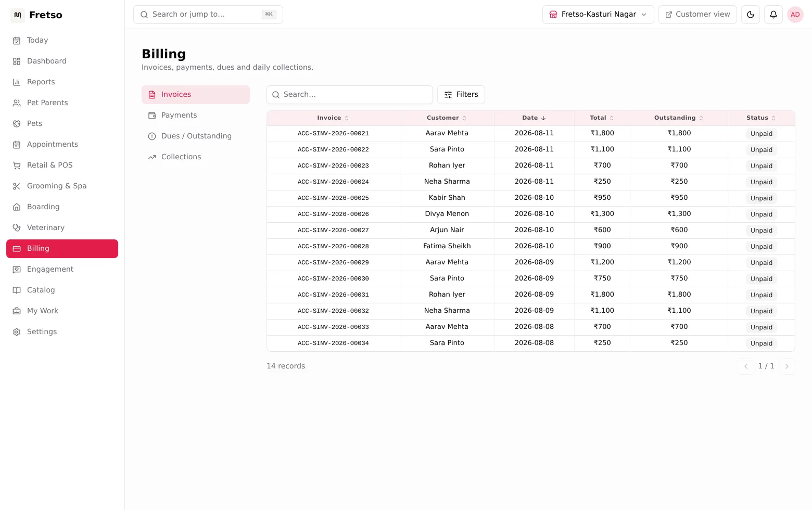Open Settings from the sidebar
812x510 pixels.
pos(62,332)
